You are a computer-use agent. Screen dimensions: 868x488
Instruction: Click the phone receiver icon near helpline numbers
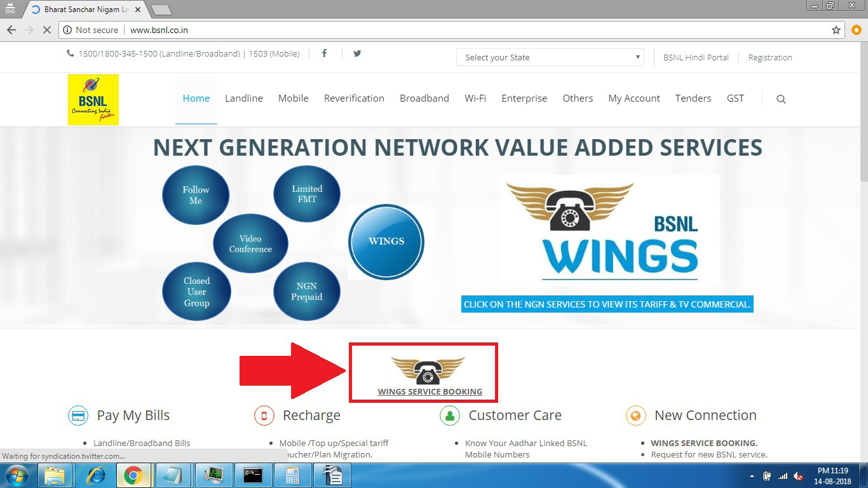(71, 53)
